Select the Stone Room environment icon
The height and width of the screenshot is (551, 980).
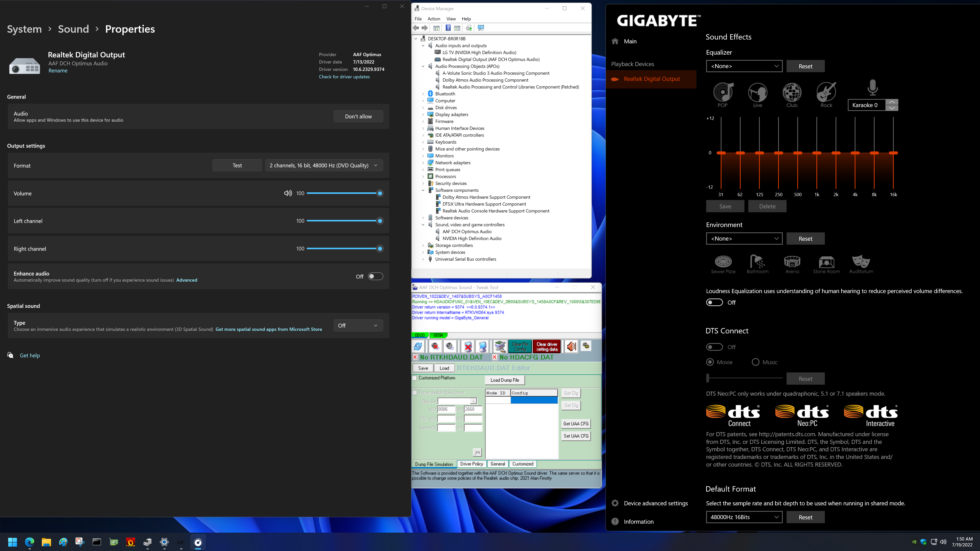(826, 264)
